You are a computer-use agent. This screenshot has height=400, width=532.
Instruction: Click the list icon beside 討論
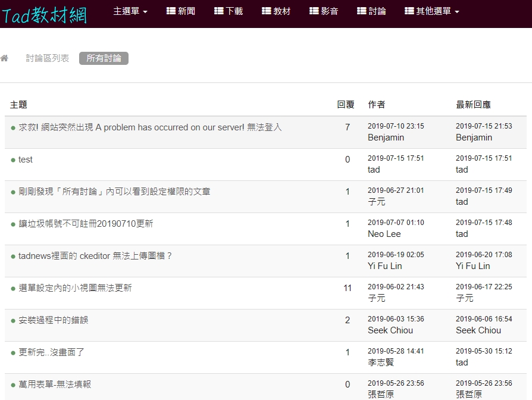[361, 11]
